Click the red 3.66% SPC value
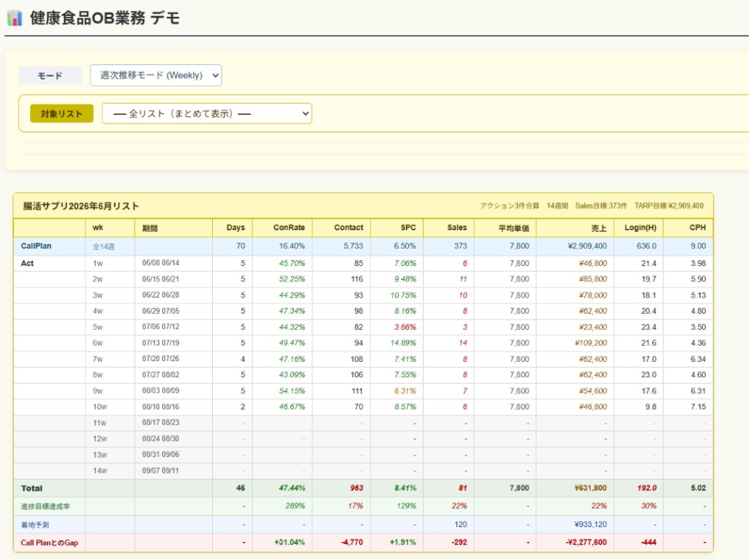The width and height of the screenshot is (749, 560). [x=405, y=327]
